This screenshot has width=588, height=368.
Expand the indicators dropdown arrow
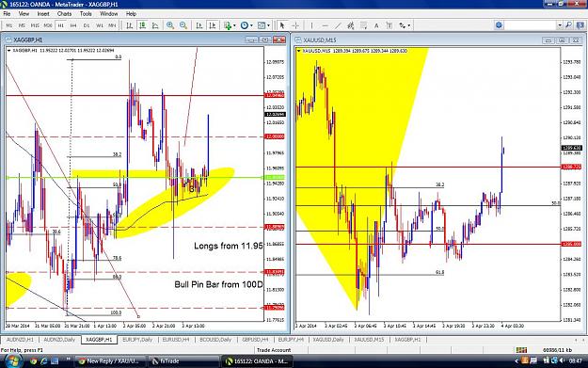234,25
